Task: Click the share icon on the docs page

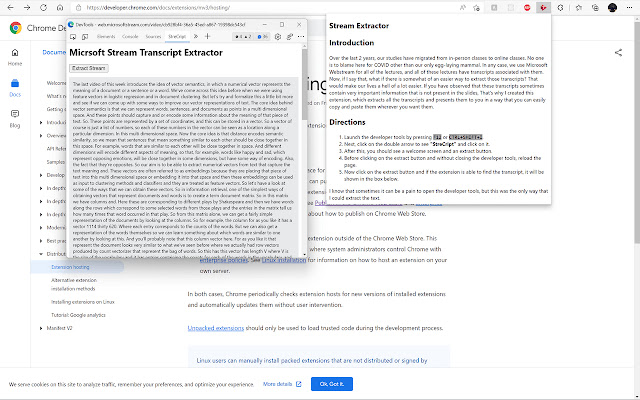Action: (618, 52)
